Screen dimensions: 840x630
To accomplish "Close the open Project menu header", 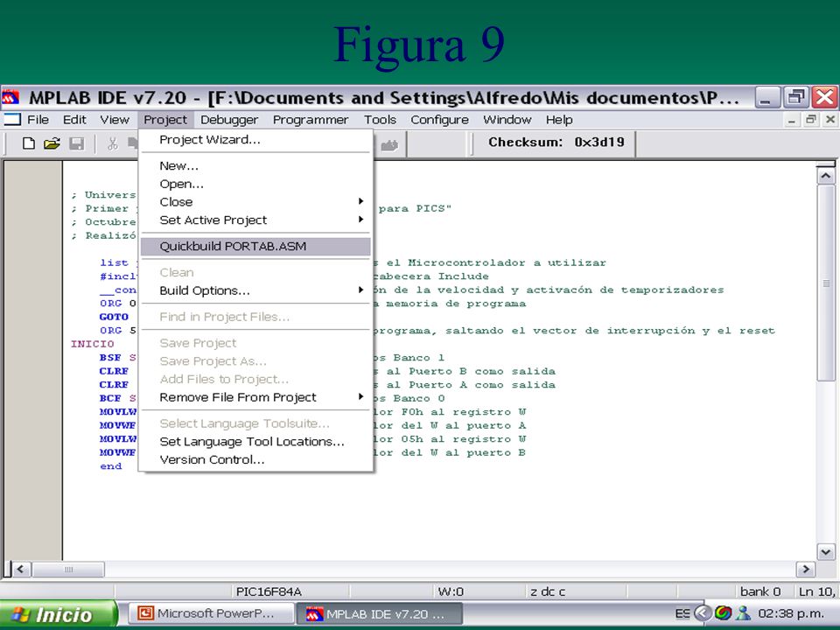I will [x=165, y=120].
